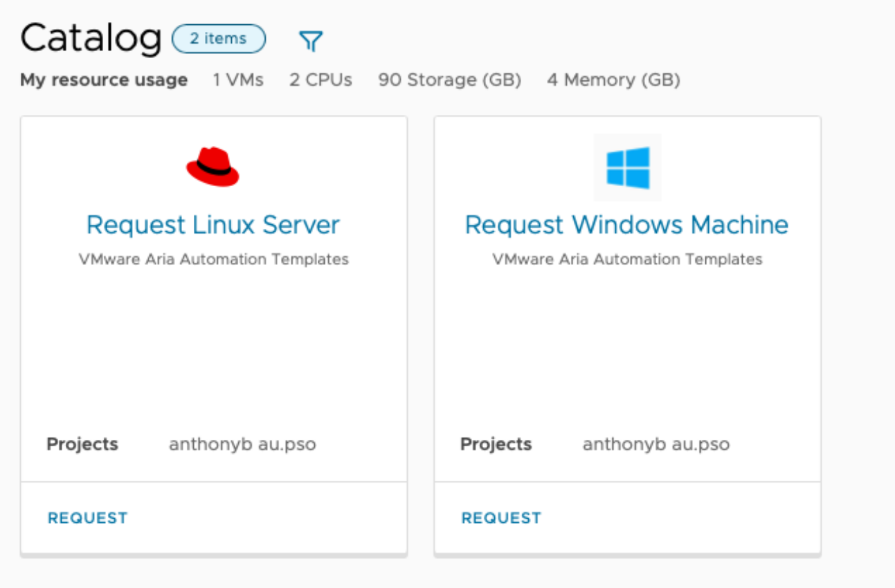Click the "2 CPUs" usage stat

pos(320,80)
